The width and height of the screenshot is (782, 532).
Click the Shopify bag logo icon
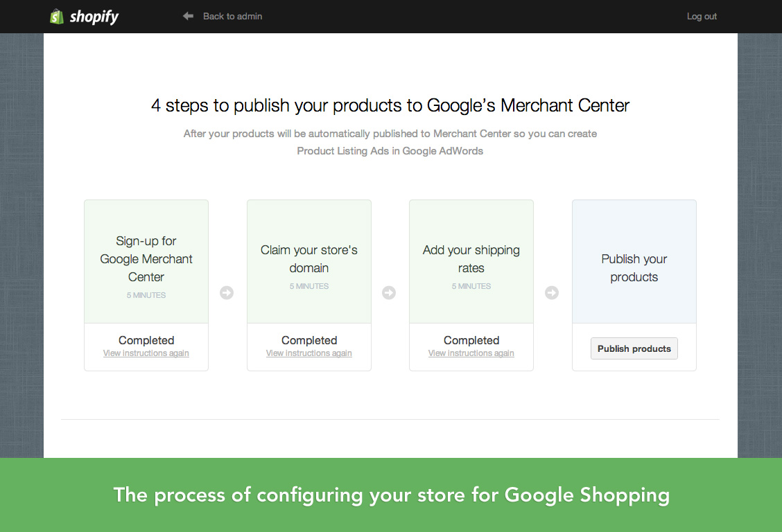[x=57, y=17]
